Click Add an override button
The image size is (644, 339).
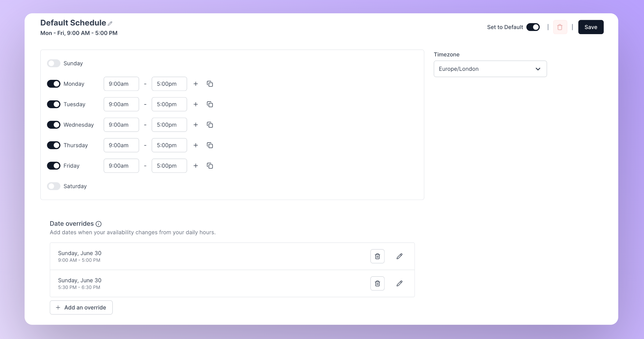click(81, 307)
